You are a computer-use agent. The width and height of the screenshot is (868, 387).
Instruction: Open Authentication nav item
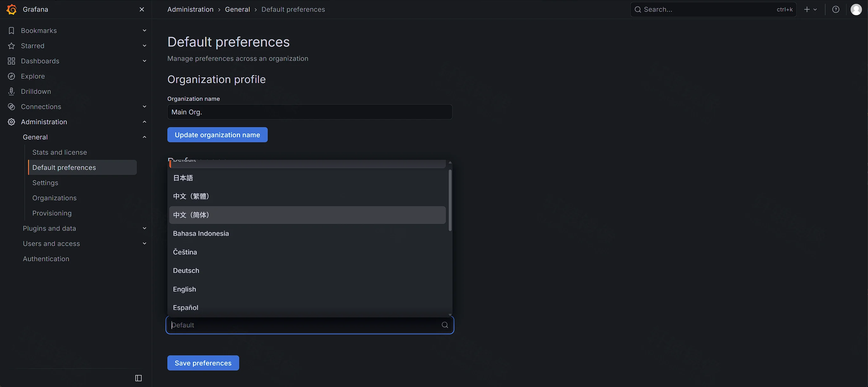[x=46, y=259]
